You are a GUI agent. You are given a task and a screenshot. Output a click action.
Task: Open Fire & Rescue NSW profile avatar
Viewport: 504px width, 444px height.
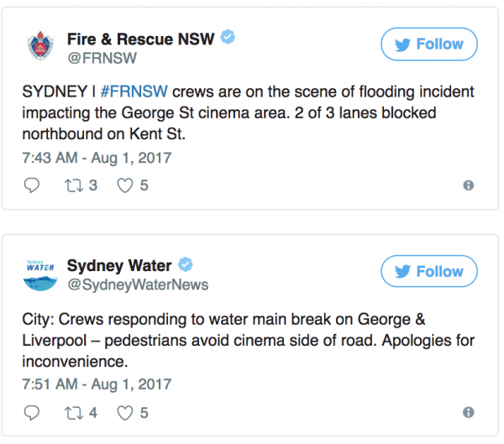point(39,46)
